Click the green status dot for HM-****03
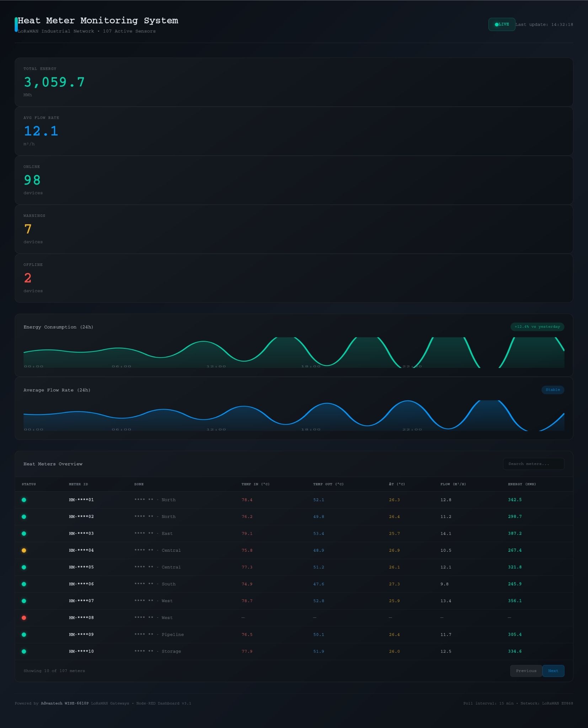Image resolution: width=588 pixels, height=728 pixels. point(24,534)
